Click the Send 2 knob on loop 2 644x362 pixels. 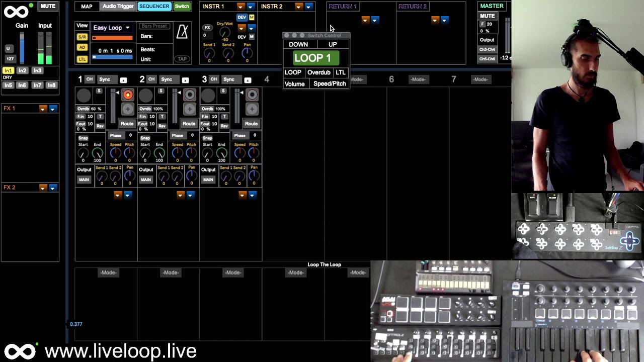(x=177, y=176)
